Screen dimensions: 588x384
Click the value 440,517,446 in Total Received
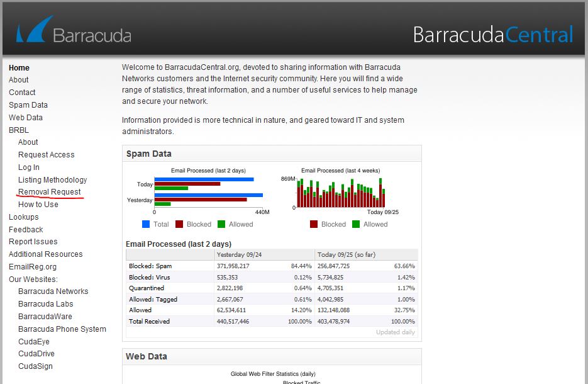233,322
